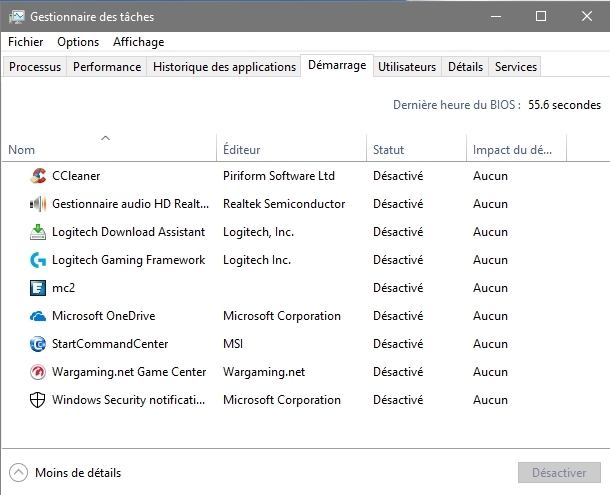Screen dimensions: 610x495
Task: Sort by the Éditeur column header
Action: click(x=291, y=148)
